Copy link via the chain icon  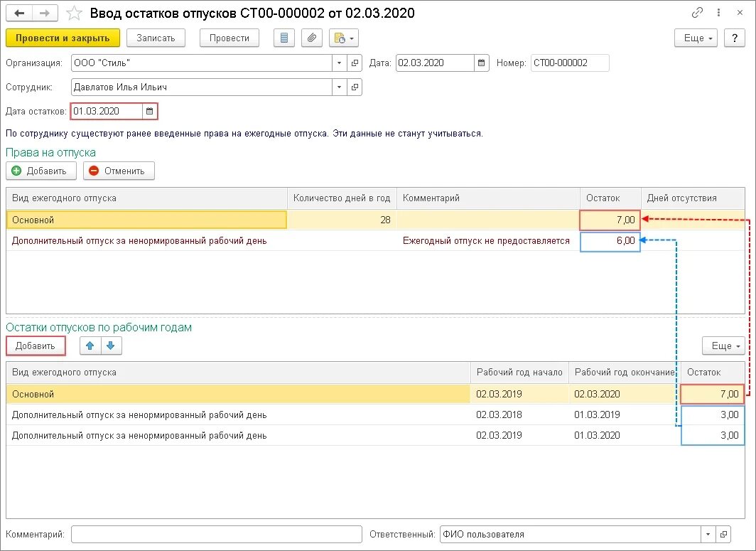pos(697,13)
